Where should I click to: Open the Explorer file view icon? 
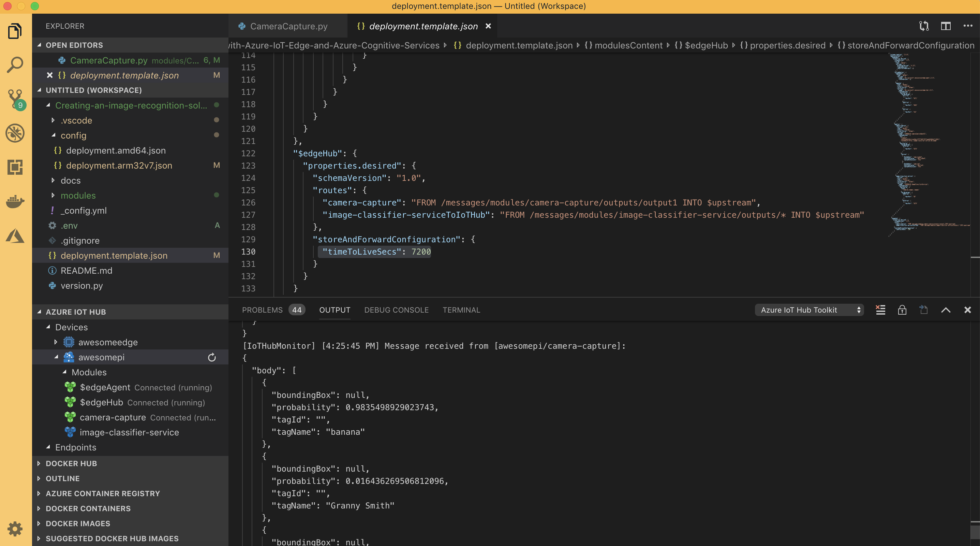pos(14,31)
